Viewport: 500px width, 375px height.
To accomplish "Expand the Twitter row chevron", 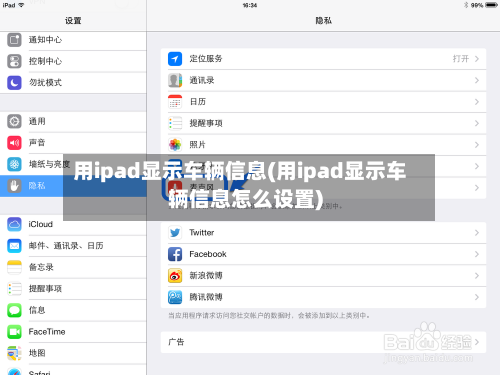I will 477,233.
